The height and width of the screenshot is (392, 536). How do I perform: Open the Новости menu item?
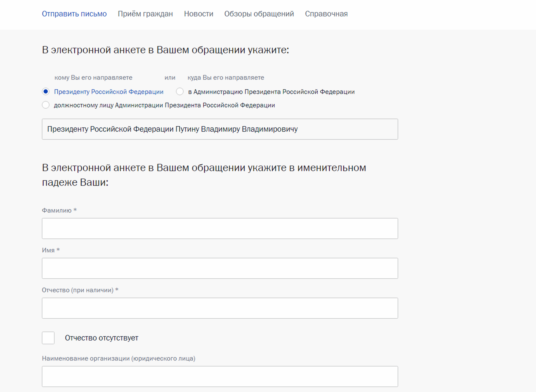point(198,14)
